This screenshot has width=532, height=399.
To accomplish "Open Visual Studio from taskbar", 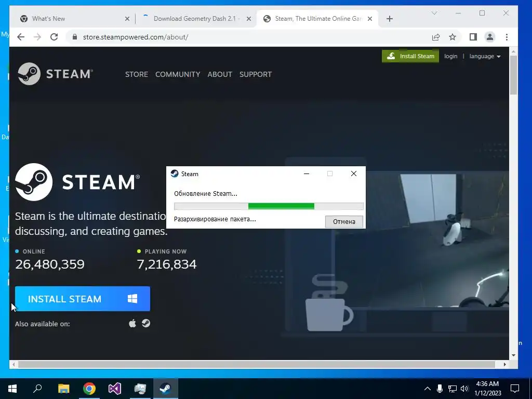I will [x=115, y=388].
